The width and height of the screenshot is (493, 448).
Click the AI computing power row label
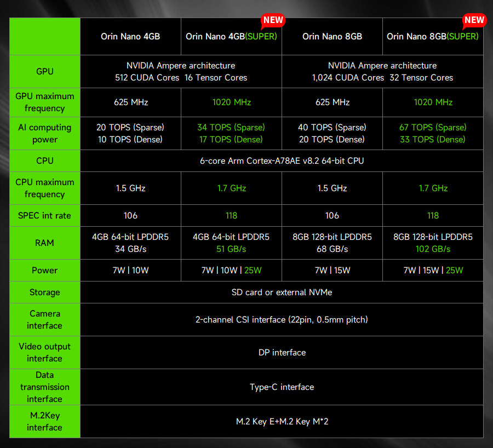tap(45, 133)
